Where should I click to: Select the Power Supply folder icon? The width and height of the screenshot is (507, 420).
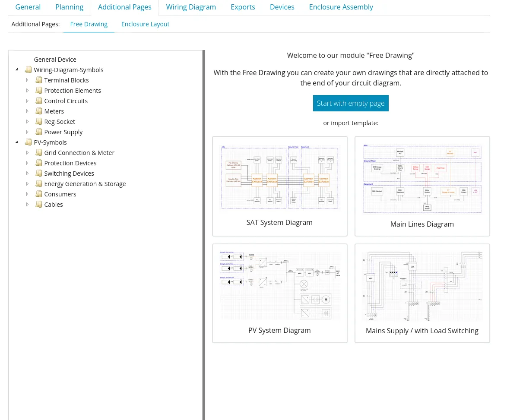[39, 132]
